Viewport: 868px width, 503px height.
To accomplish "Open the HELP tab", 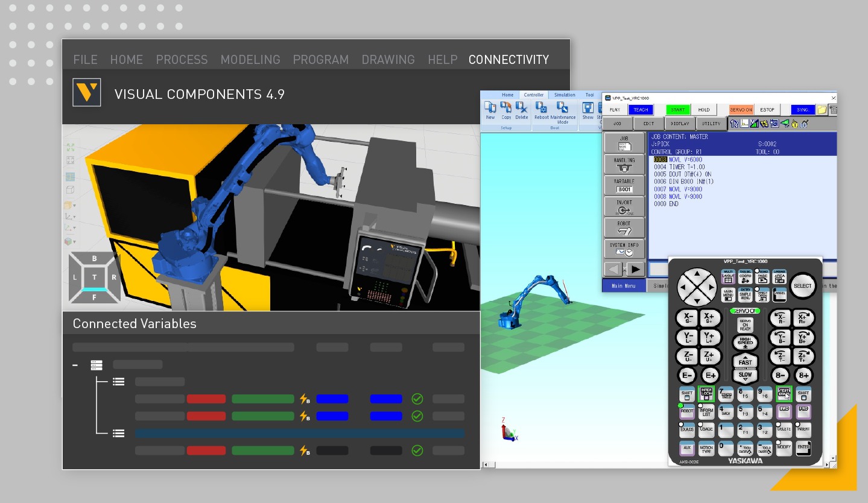I will point(443,60).
